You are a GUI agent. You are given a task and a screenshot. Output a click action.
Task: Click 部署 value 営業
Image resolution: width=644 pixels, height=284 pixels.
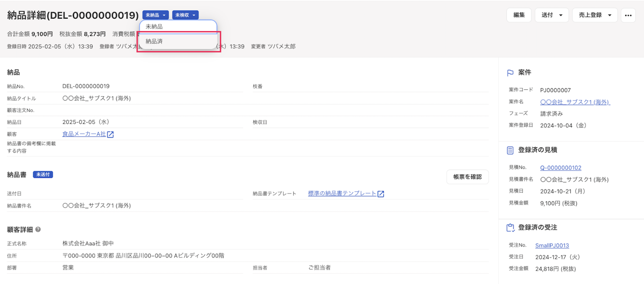68,267
